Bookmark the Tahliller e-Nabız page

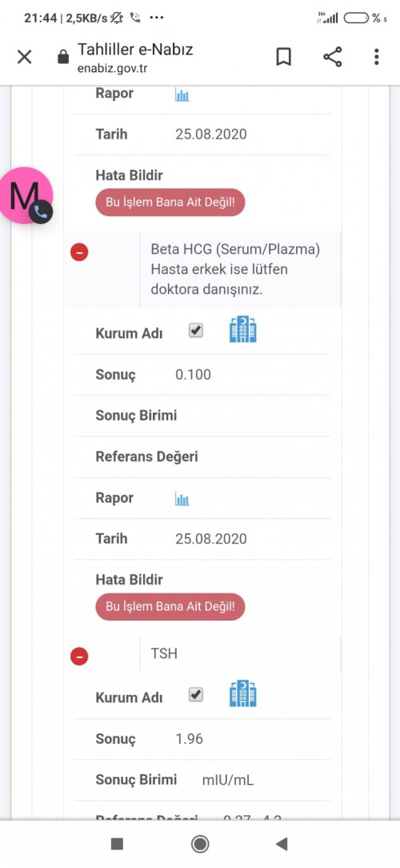click(284, 57)
